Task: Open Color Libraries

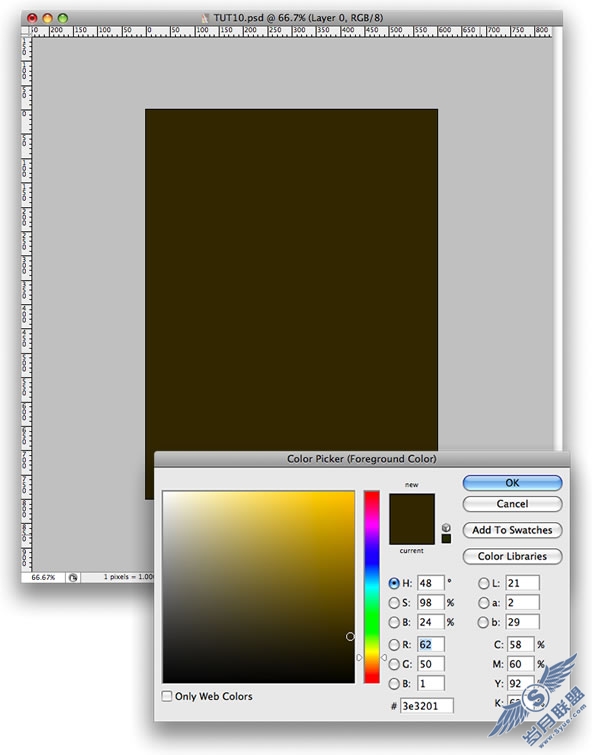Action: pyautogui.click(x=512, y=556)
